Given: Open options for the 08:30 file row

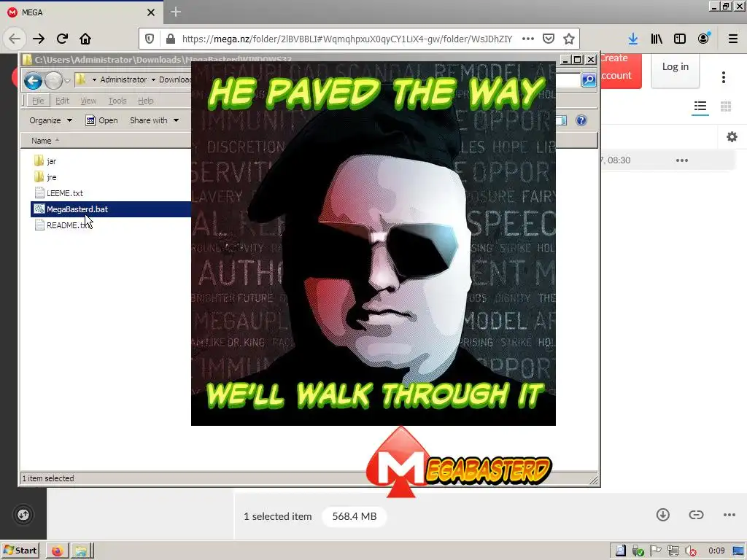Looking at the screenshot, I should click(x=682, y=160).
